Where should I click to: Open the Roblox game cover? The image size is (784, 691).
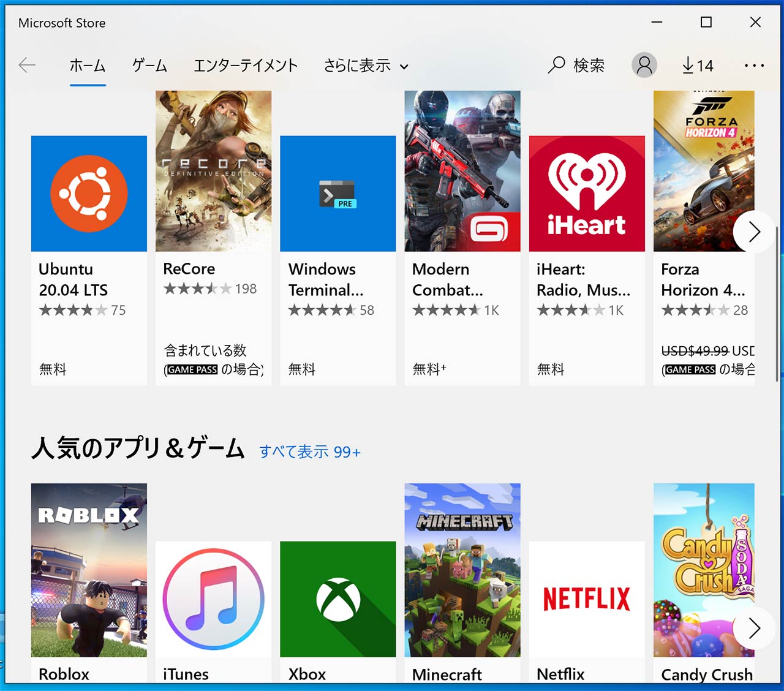coord(89,570)
